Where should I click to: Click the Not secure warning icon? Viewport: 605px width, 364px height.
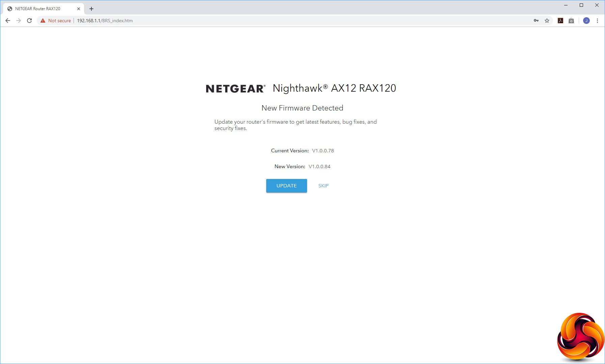point(43,21)
